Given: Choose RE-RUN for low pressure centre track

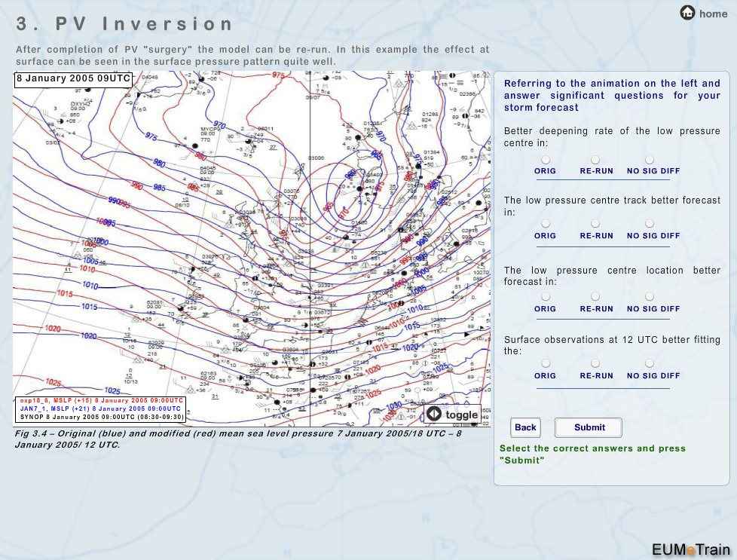Looking at the screenshot, I should point(595,224).
